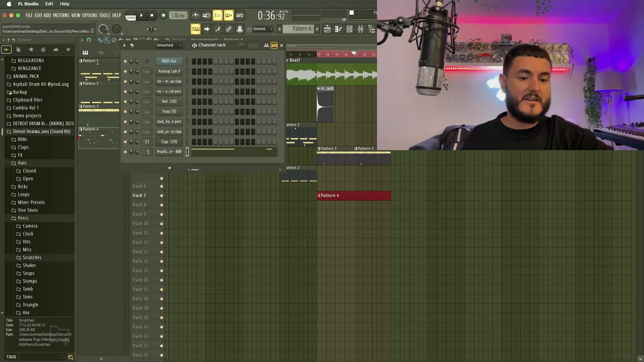Select the browser sounds speaker tab icon
The width and height of the screenshot is (644, 362).
coord(31,49)
